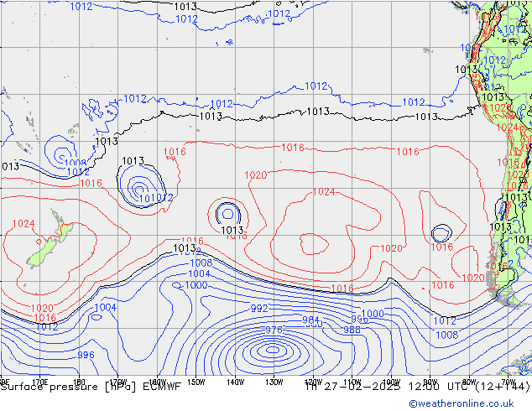Click the 1013 label between 120W and 110W
Screen dimensions: 532x411
318,112
